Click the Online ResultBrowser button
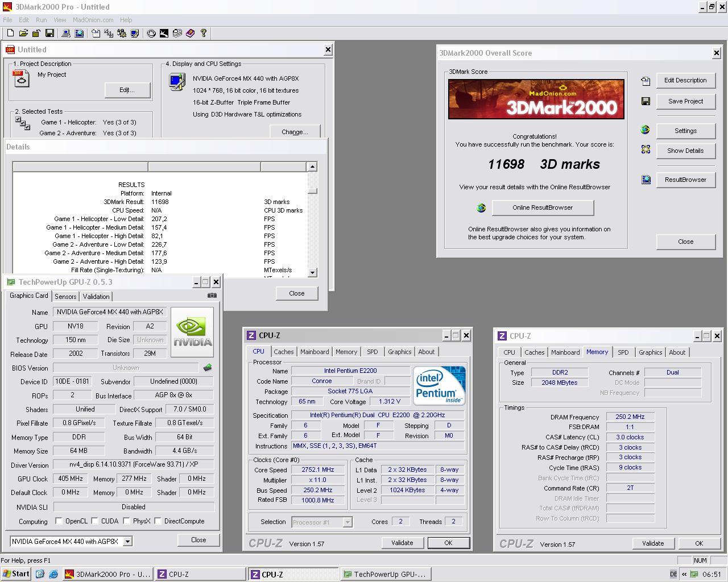728x582 pixels. pos(543,207)
